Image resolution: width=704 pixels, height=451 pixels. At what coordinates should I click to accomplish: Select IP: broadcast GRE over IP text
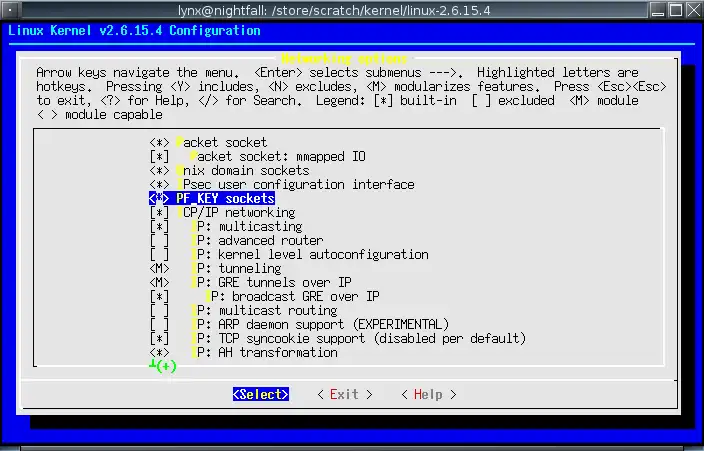pyautogui.click(x=292, y=296)
